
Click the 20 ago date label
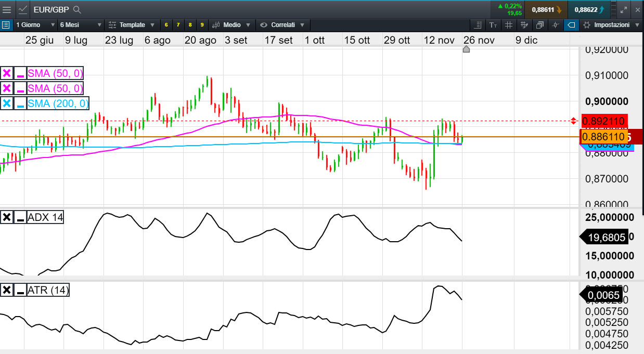(x=200, y=40)
